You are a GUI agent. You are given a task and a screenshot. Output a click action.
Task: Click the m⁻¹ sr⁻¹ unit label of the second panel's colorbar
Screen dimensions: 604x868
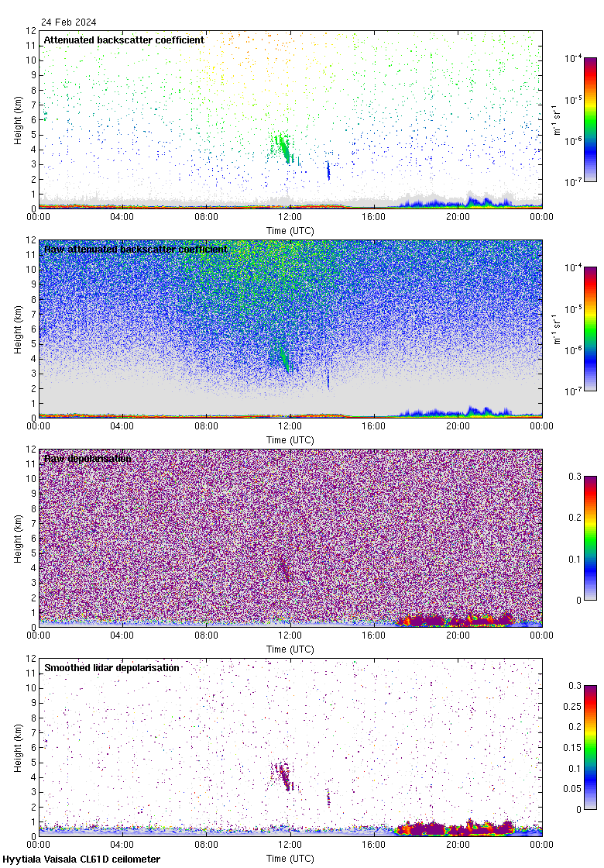(558, 329)
